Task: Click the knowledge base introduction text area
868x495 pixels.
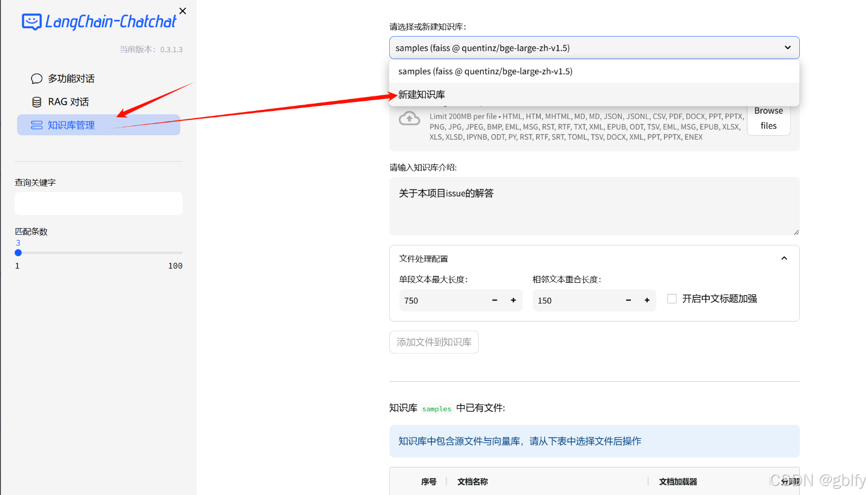Action: (x=594, y=206)
